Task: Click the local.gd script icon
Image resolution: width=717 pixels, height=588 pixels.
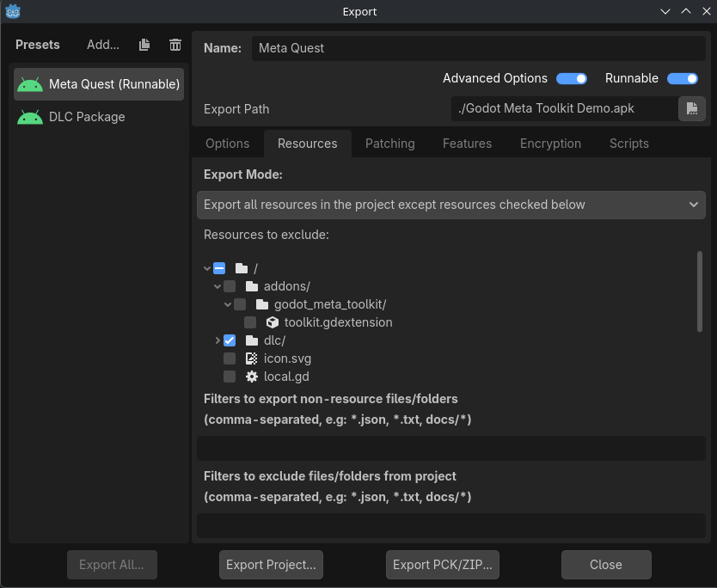Action: tap(251, 376)
